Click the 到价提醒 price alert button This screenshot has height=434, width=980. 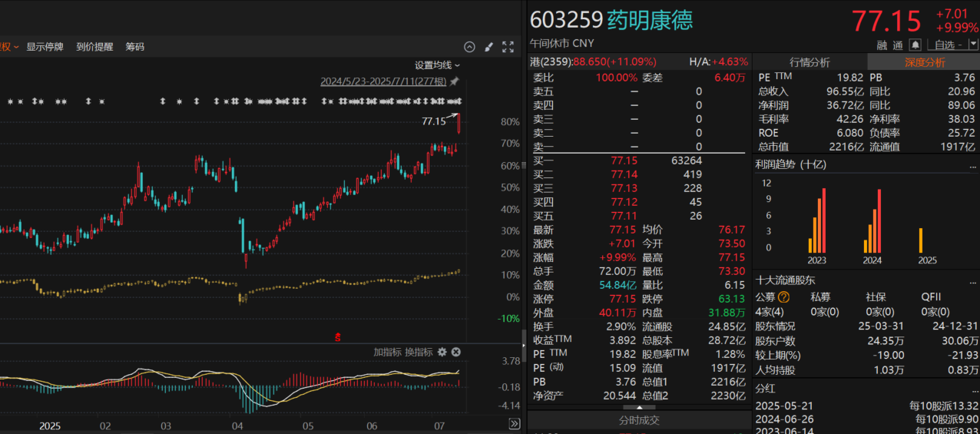click(x=94, y=47)
